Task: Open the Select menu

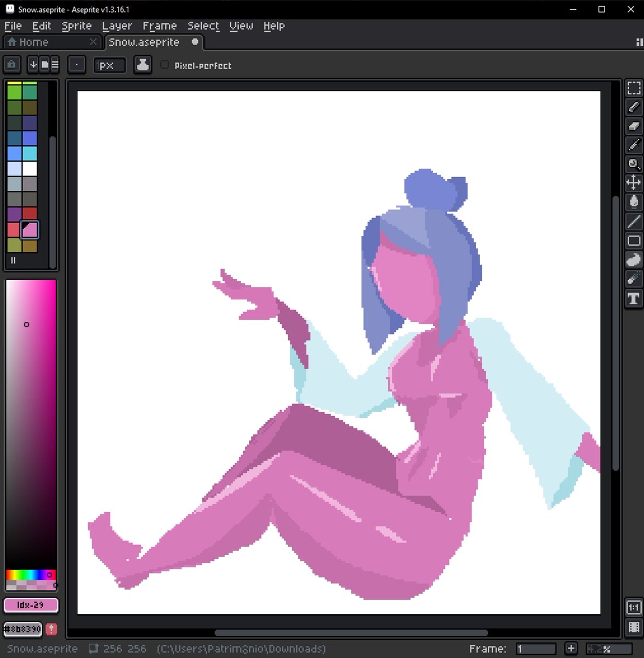Action: tap(203, 26)
